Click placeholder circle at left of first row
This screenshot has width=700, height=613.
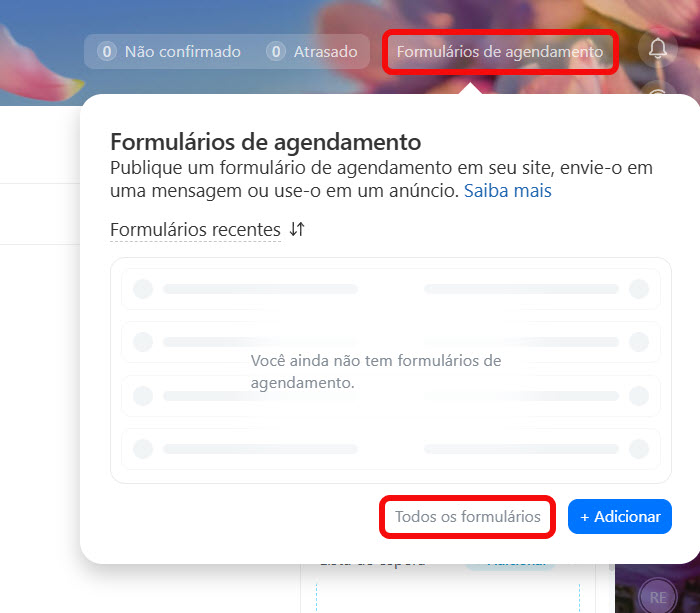[143, 289]
